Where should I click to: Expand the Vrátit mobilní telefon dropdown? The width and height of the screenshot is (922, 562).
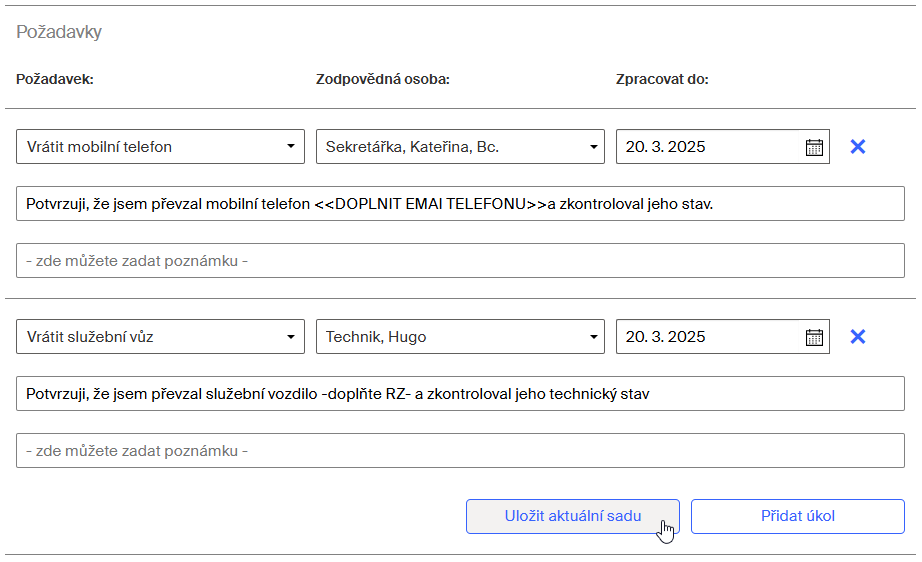coord(160,146)
